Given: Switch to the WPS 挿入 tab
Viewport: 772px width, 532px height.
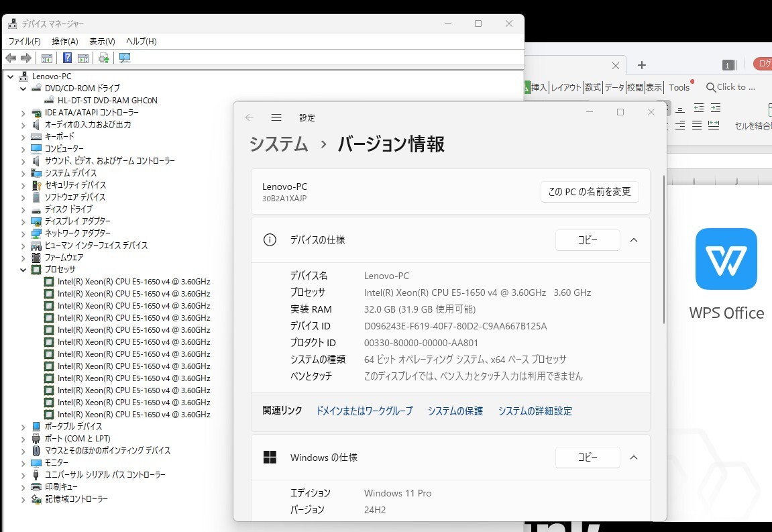Looking at the screenshot, I should tap(539, 88).
